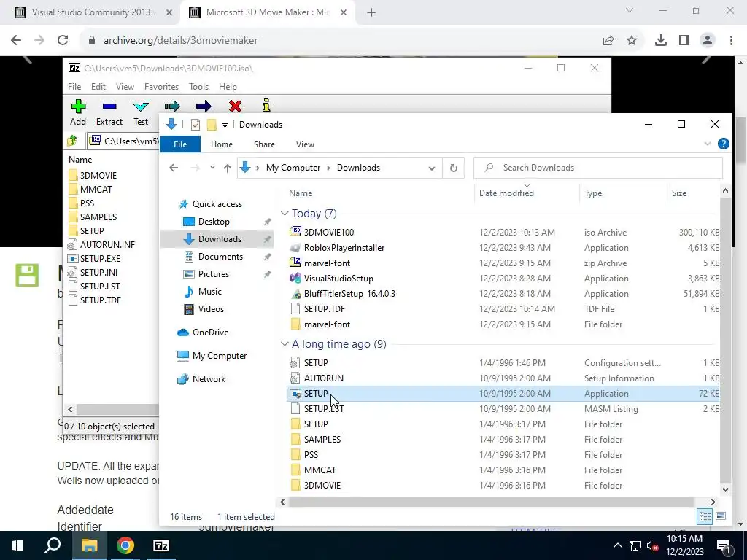Image resolution: width=747 pixels, height=560 pixels.
Task: Open Chrome side panel icon
Action: click(684, 41)
